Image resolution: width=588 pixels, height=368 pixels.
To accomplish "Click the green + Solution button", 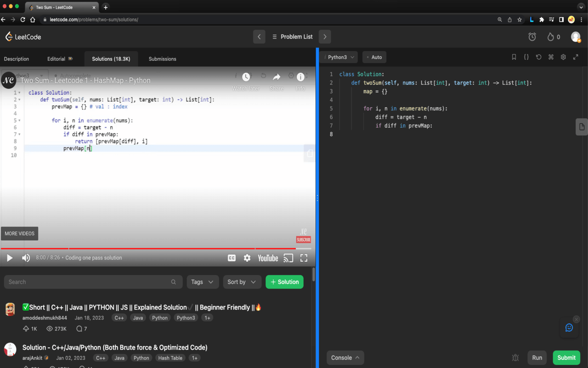I will (284, 282).
